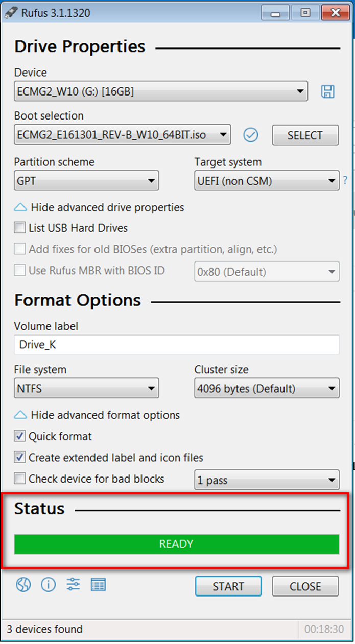Image resolution: width=355 pixels, height=644 pixels.
Task: Minimize the Rufus window
Action: 276,13
